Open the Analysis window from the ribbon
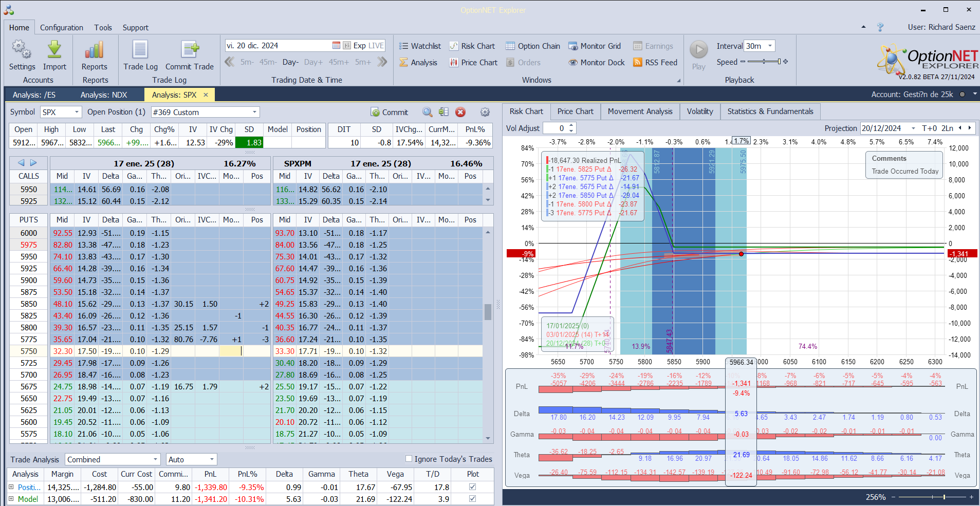Image resolution: width=980 pixels, height=506 pixels. coord(418,62)
